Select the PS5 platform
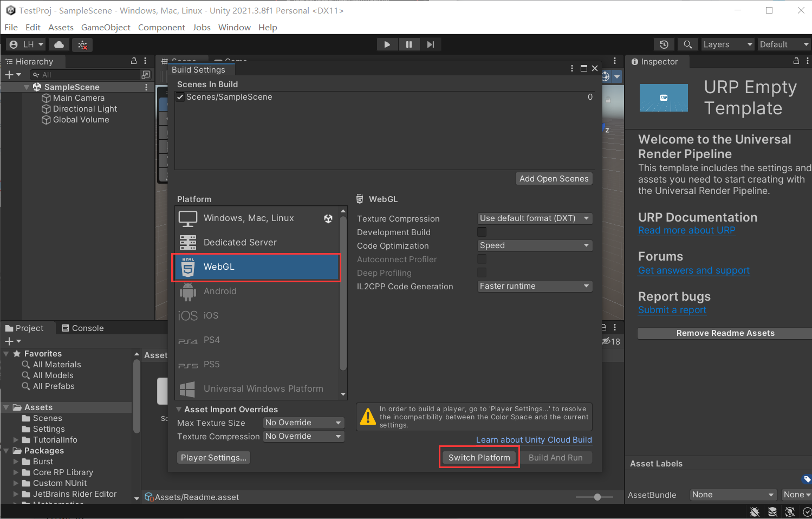The width and height of the screenshot is (812, 519). click(257, 365)
